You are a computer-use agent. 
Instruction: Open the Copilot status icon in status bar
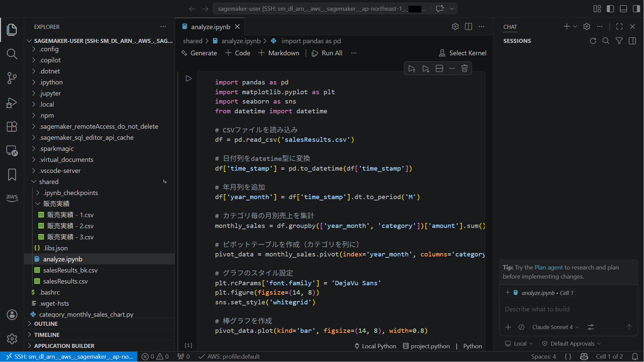(584, 357)
